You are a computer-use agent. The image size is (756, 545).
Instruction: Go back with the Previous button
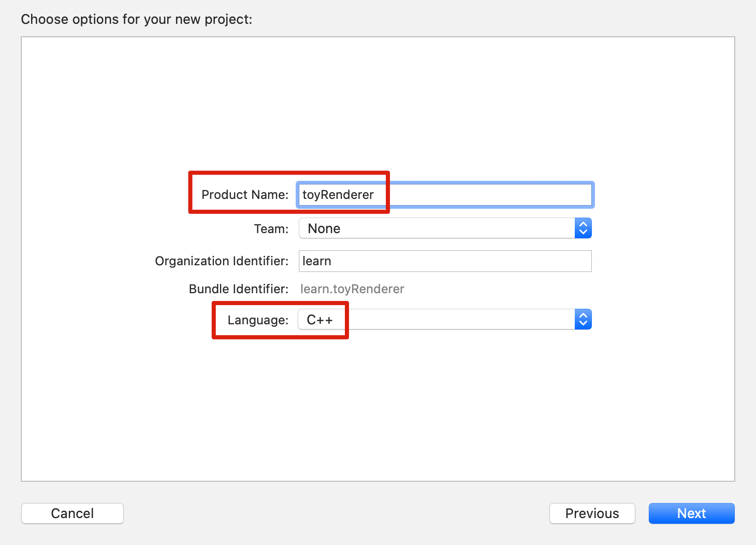tap(592, 513)
